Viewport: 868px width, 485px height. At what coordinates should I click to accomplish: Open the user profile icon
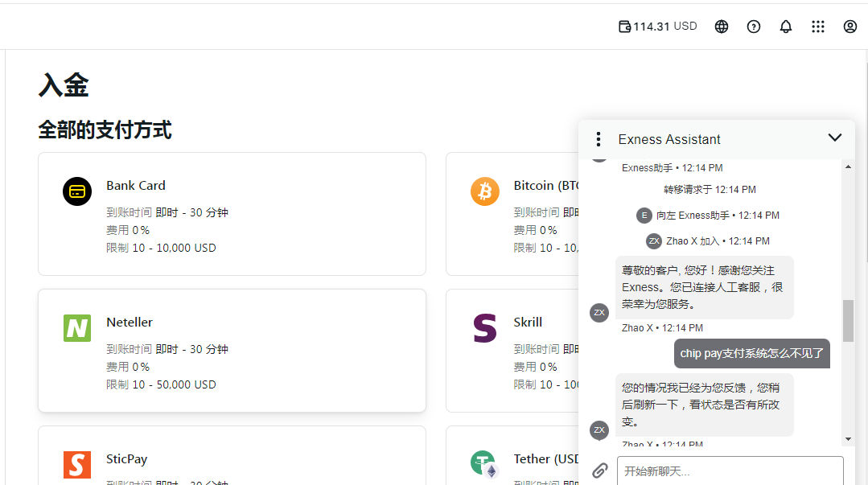coord(849,27)
